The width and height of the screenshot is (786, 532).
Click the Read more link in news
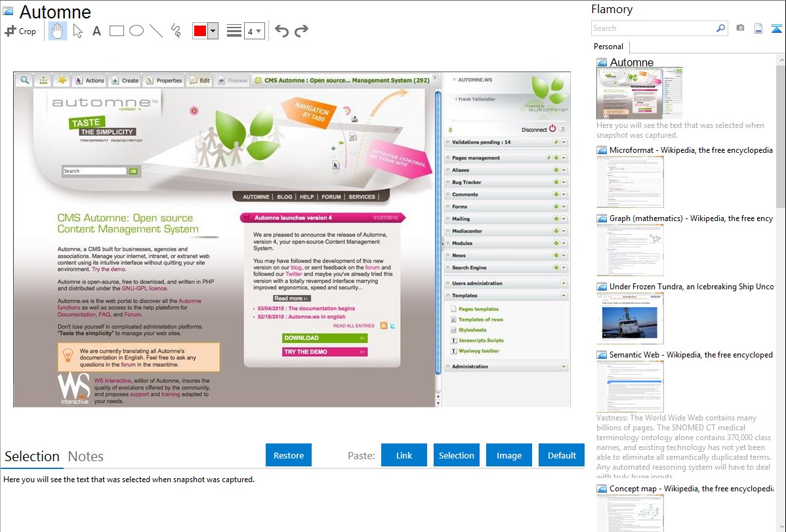coord(291,298)
